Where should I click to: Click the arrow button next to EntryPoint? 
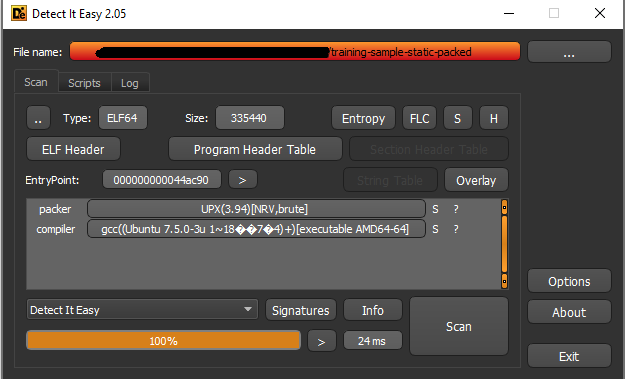[242, 180]
